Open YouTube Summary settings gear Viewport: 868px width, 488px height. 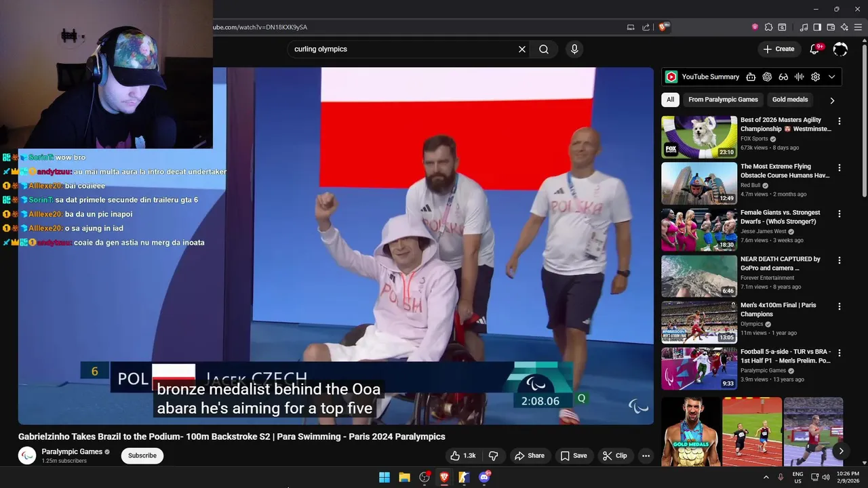(816, 77)
